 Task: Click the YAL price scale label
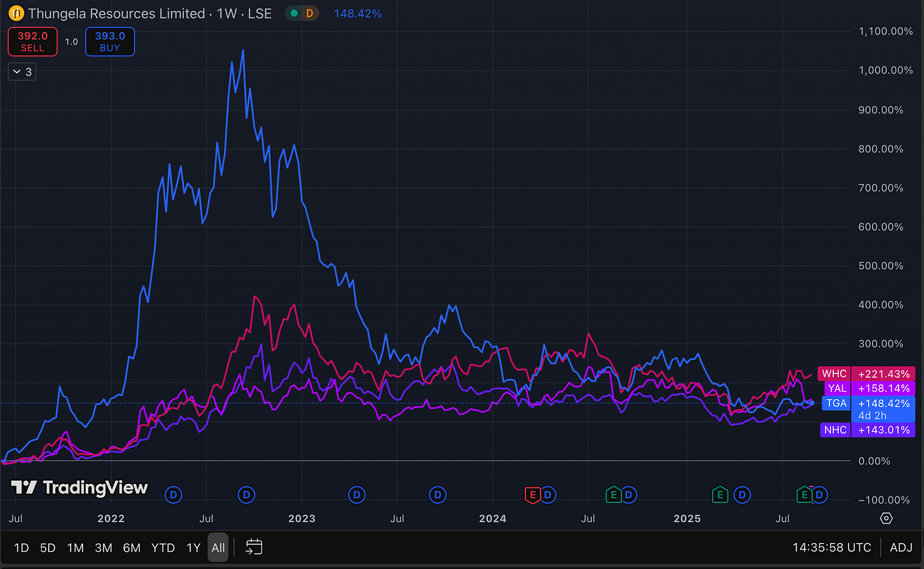coord(837,388)
